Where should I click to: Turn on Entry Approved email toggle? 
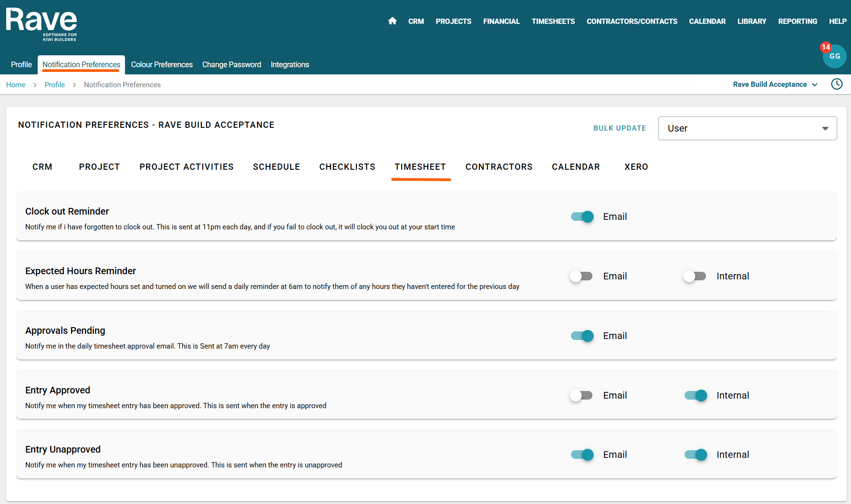(x=581, y=395)
